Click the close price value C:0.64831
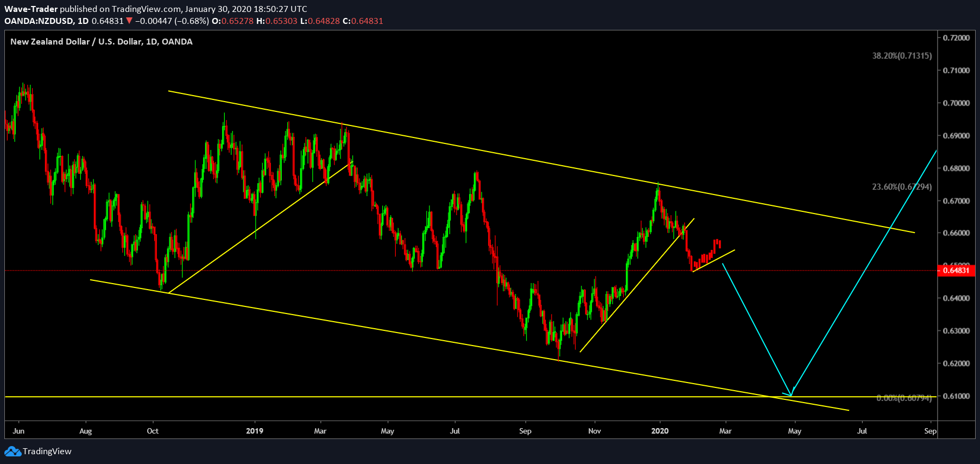980x464 pixels. [363, 21]
